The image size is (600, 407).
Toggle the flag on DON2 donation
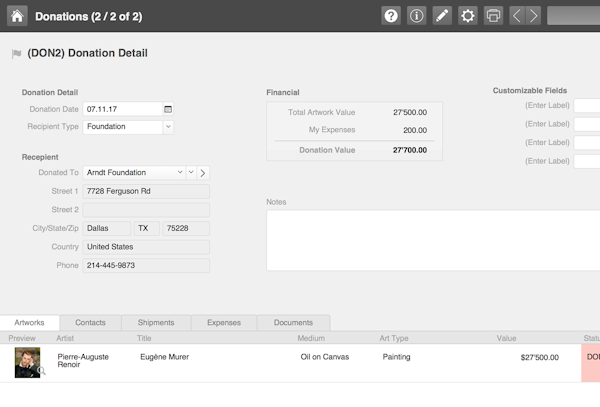pos(16,54)
